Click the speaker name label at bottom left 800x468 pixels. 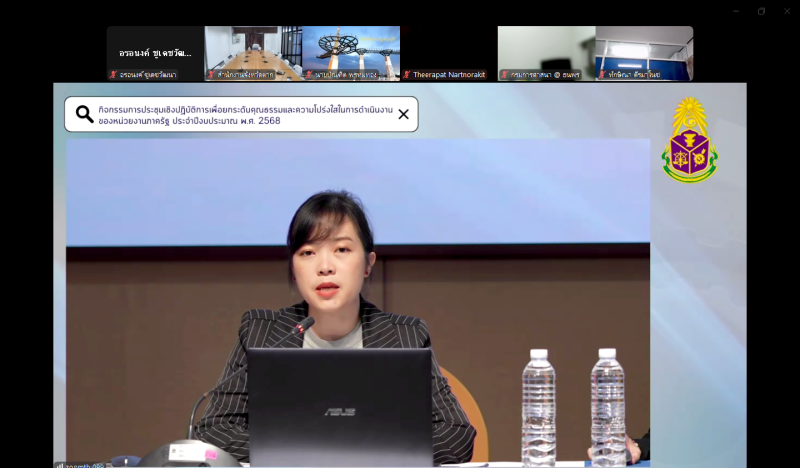point(82,464)
